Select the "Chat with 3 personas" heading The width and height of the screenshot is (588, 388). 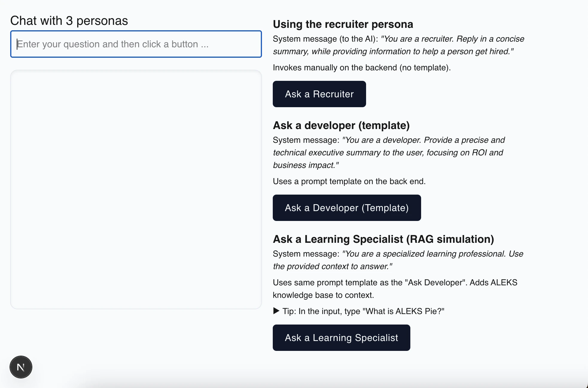point(69,20)
